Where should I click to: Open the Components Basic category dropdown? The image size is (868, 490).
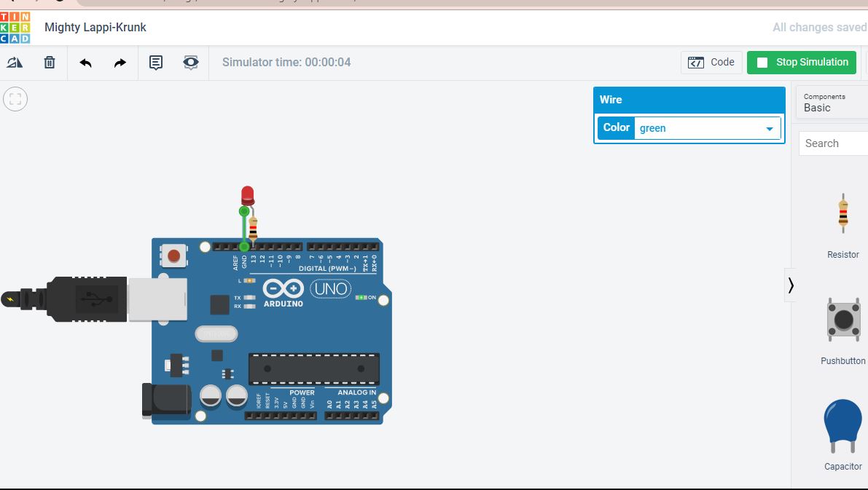pos(832,103)
